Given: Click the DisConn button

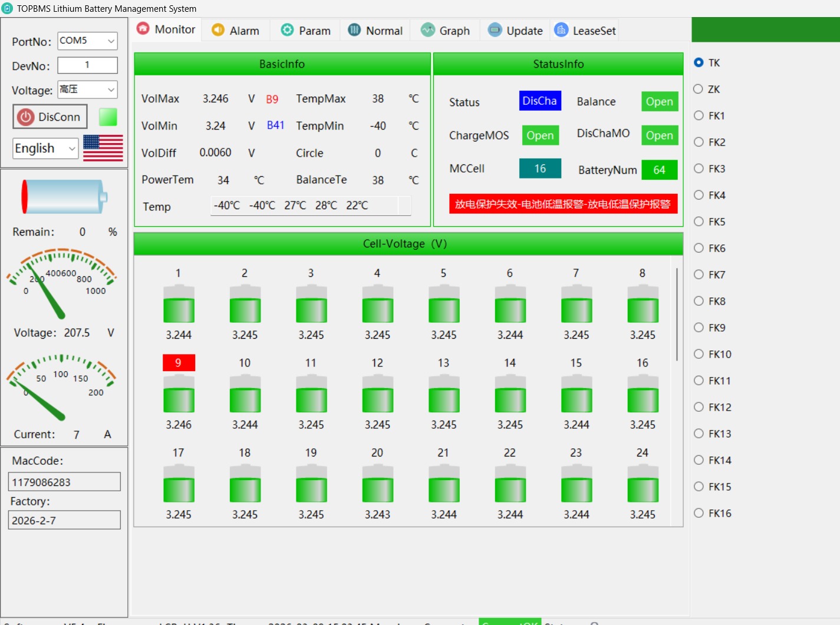Looking at the screenshot, I should (50, 117).
